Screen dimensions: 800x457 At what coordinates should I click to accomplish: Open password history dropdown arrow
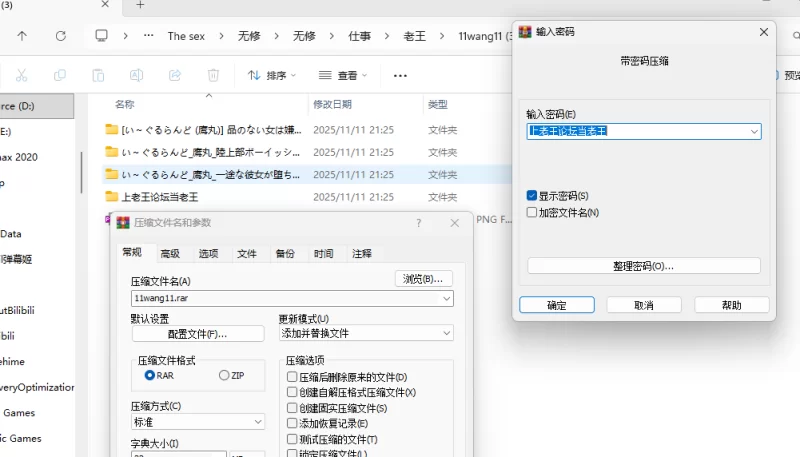(754, 132)
